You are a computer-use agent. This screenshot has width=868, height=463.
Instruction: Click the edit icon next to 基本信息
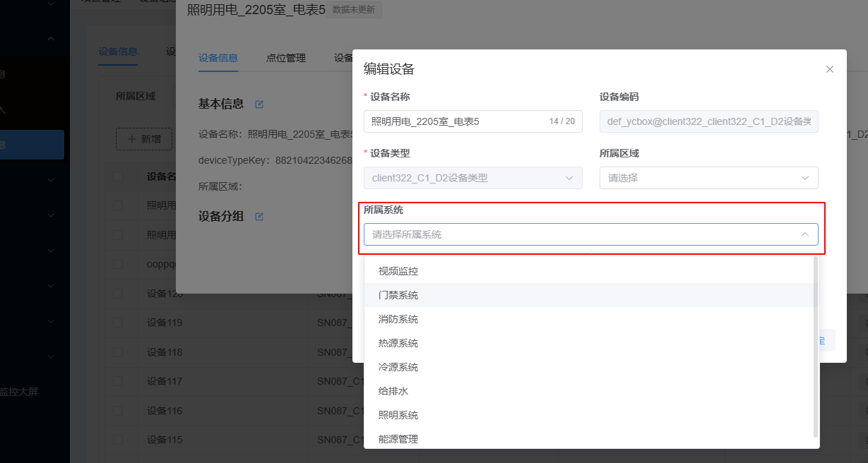pos(259,104)
